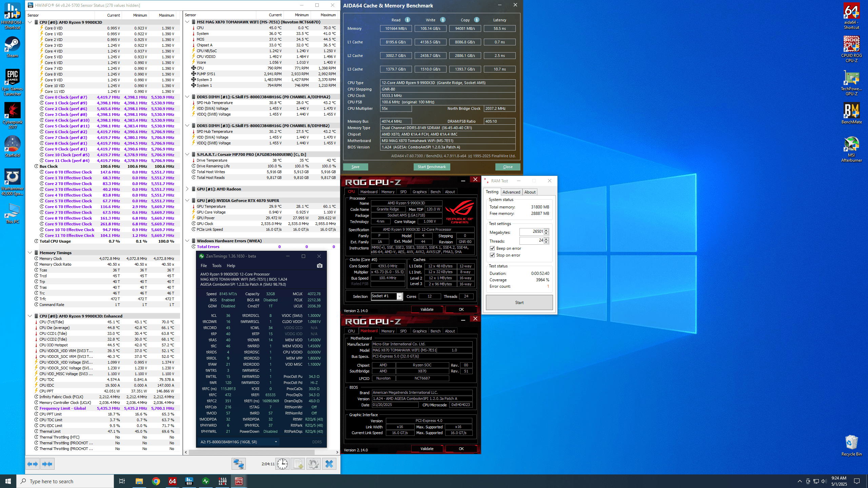Open HWiNFO sensor settings gear
The width and height of the screenshot is (868, 488).
pyautogui.click(x=314, y=464)
